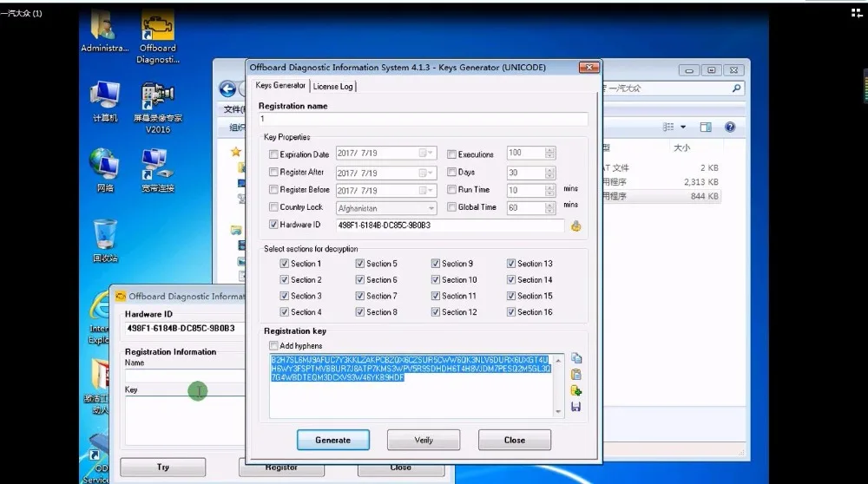Click the generated registration key text

(x=411, y=369)
